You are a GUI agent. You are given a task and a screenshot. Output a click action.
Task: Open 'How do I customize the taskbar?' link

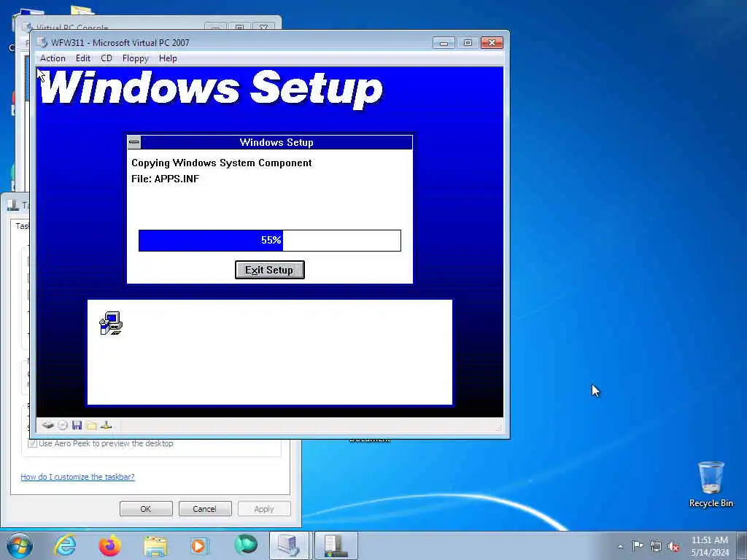77,477
